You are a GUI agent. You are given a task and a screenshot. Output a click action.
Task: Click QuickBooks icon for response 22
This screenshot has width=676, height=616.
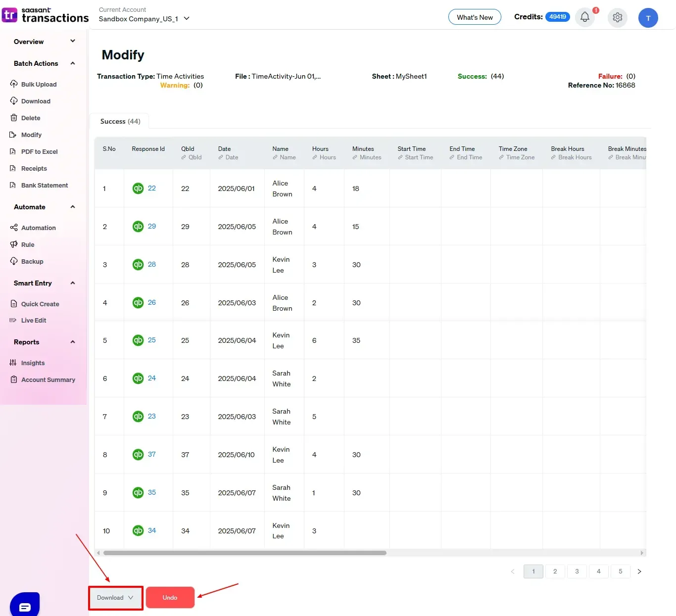click(138, 188)
